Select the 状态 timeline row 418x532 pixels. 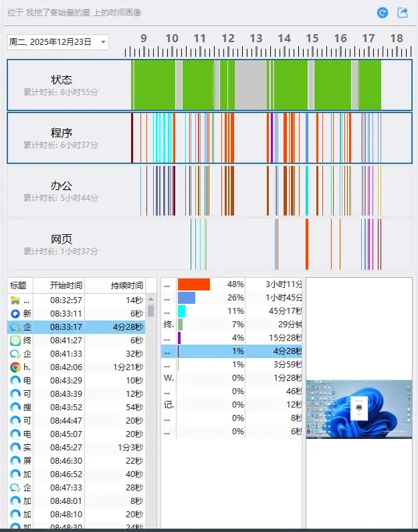[x=209, y=85]
